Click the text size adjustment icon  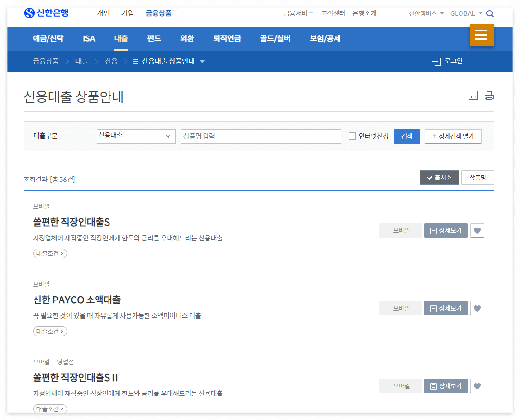point(473,96)
